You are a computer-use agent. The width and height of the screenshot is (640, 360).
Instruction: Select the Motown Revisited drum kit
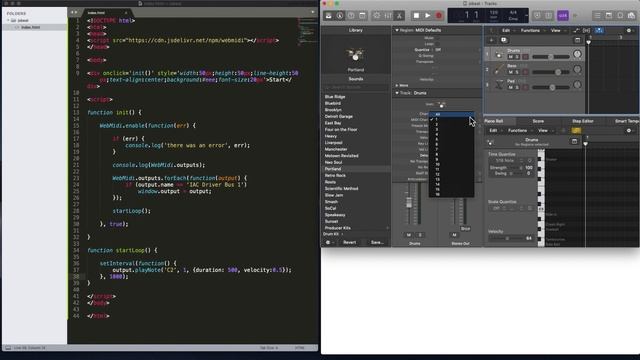pyautogui.click(x=342, y=156)
